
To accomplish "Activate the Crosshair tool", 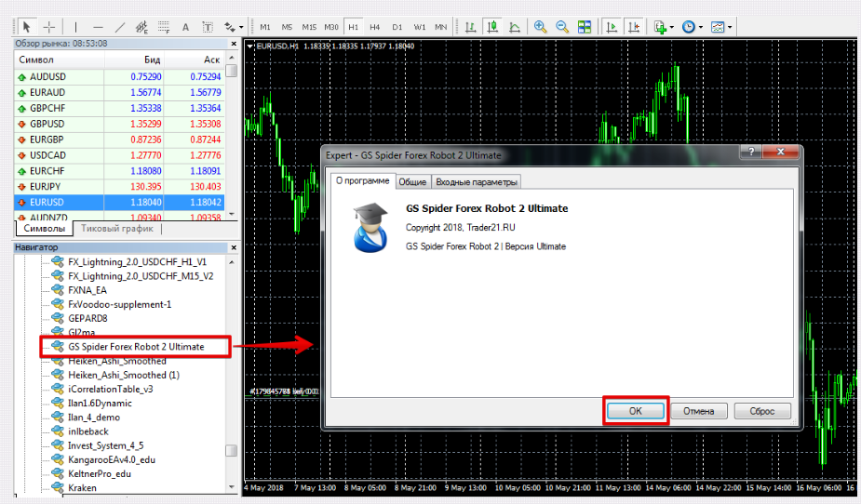I will point(49,26).
